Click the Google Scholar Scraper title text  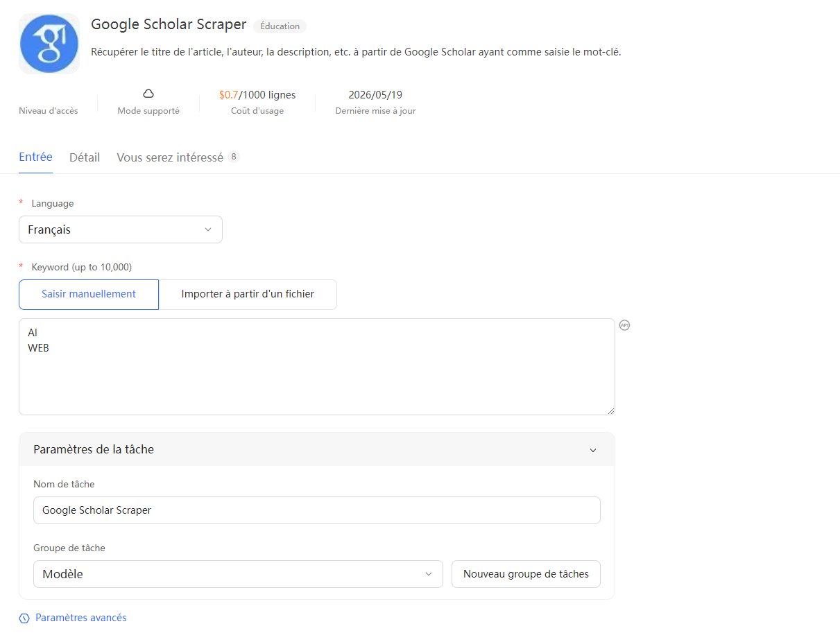169,24
